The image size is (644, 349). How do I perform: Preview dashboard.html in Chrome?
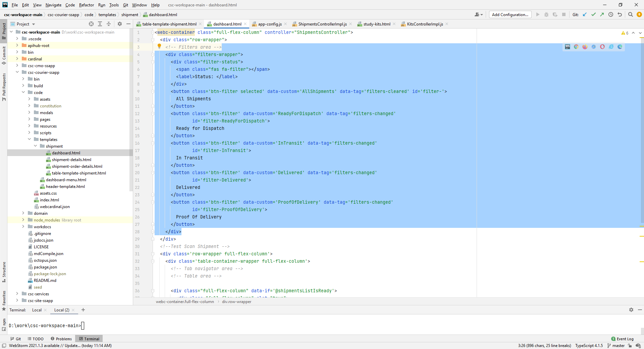coord(577,47)
